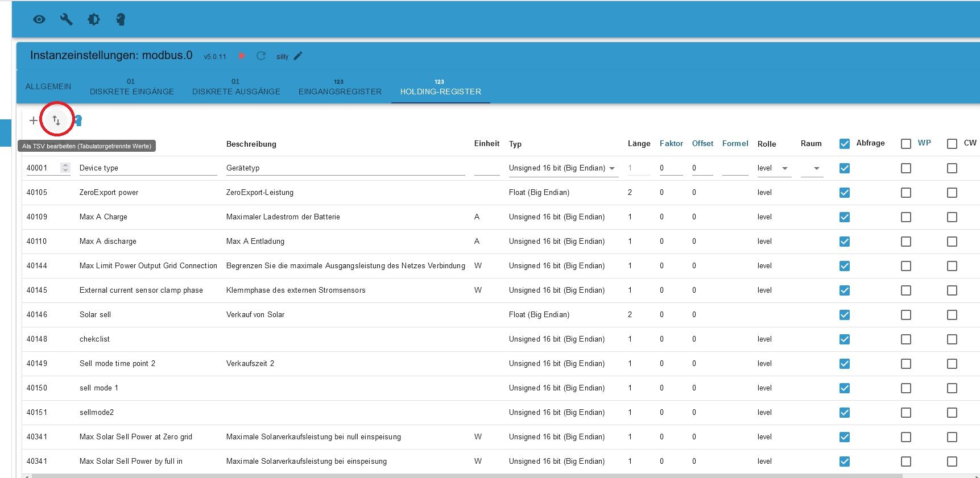Toggle the WP header checkbox
Screen dimensions: 980x478
pos(906,144)
